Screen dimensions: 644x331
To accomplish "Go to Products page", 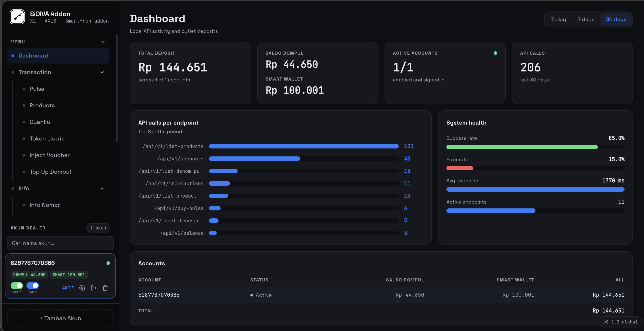I will pyautogui.click(x=42, y=105).
